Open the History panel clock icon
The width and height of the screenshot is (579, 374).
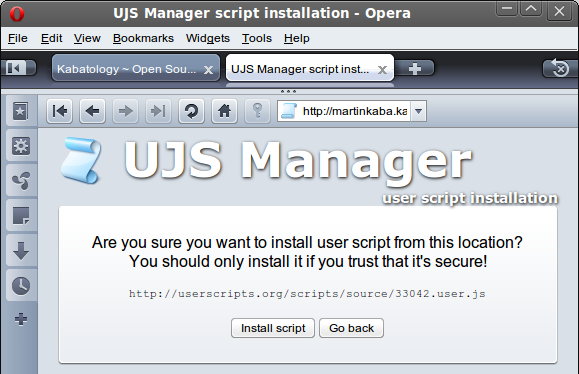point(21,286)
